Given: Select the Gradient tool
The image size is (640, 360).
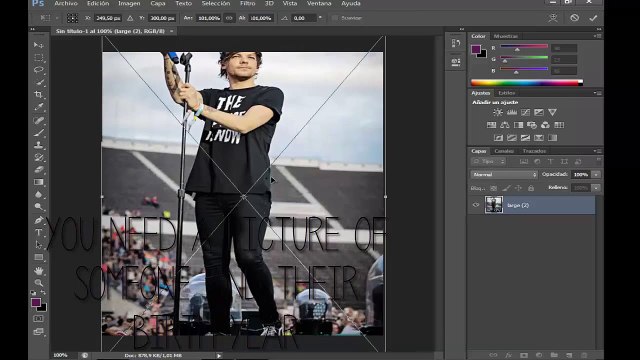Looking at the screenshot, I should click(x=38, y=182).
